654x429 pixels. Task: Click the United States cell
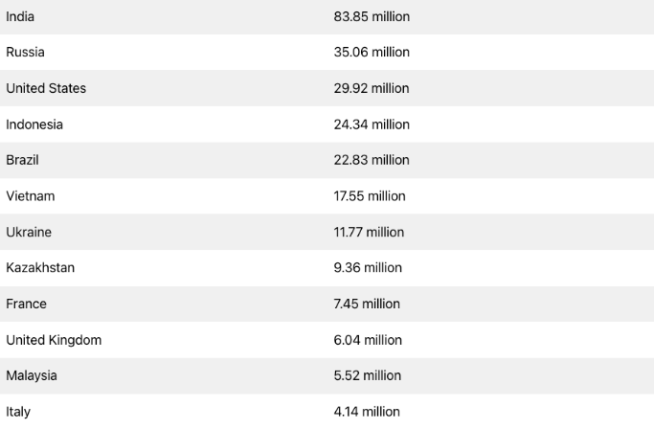tap(46, 88)
